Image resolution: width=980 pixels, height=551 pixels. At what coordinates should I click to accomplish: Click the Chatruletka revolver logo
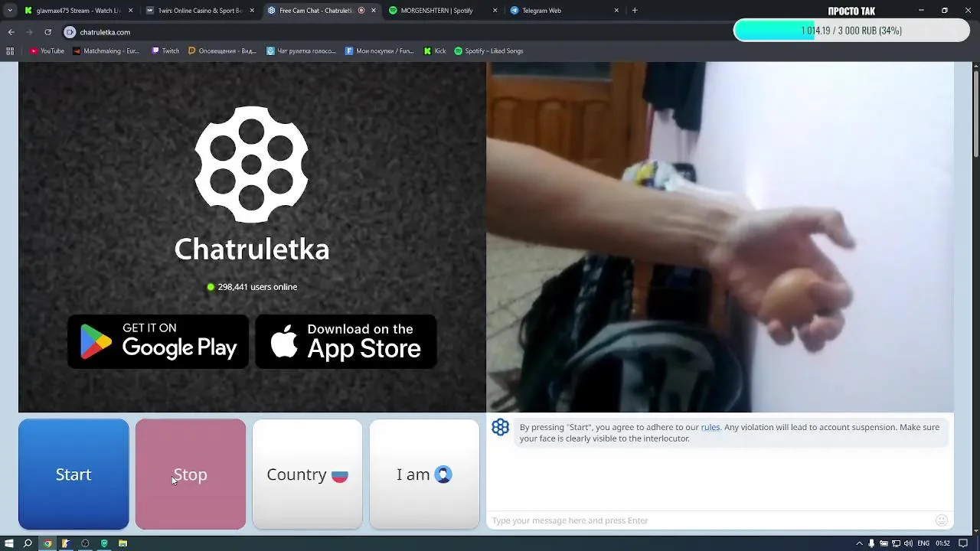tap(251, 164)
